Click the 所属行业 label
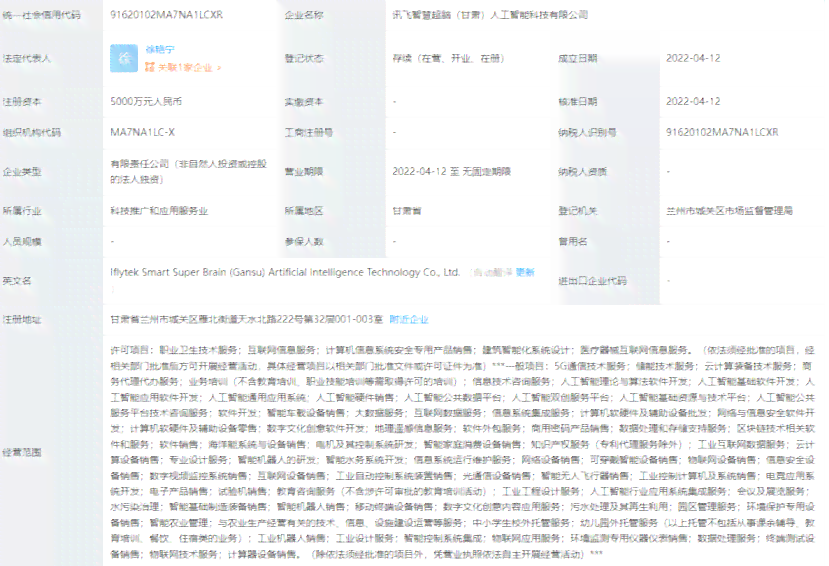Image resolution: width=829 pixels, height=566 pixels. pyautogui.click(x=22, y=211)
